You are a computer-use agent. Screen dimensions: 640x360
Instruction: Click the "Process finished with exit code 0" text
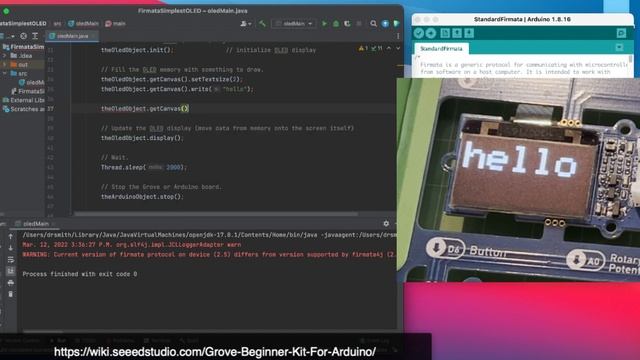point(80,274)
